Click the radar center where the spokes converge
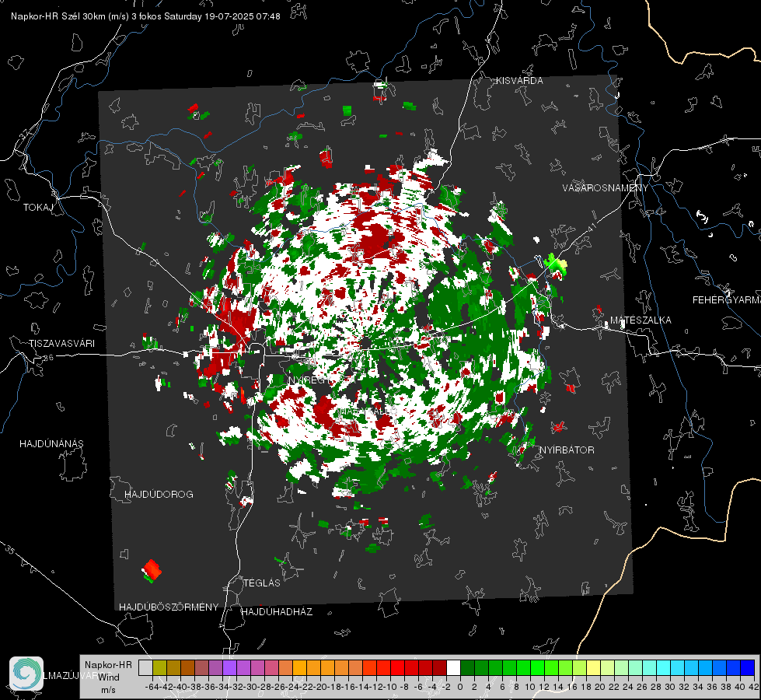This screenshot has width=761, height=700. pyautogui.click(x=365, y=345)
